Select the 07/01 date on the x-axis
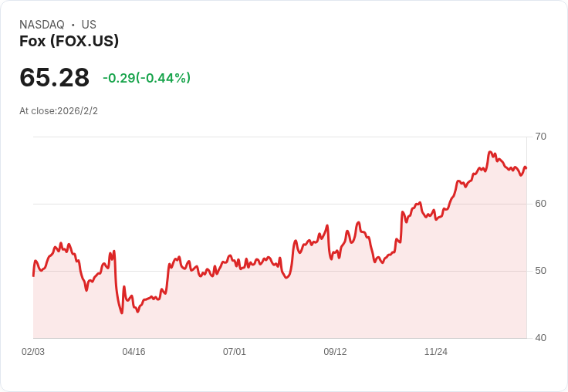The image size is (568, 392). coord(235,352)
